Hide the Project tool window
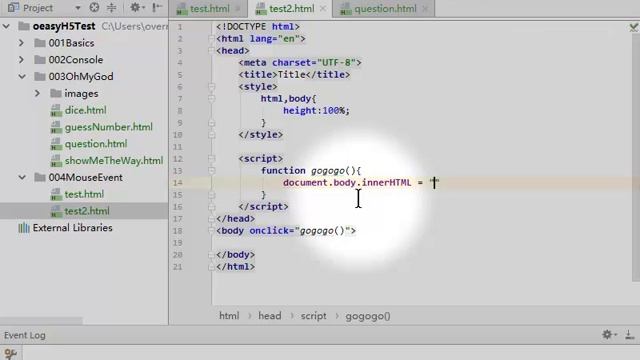 tap(157, 7)
